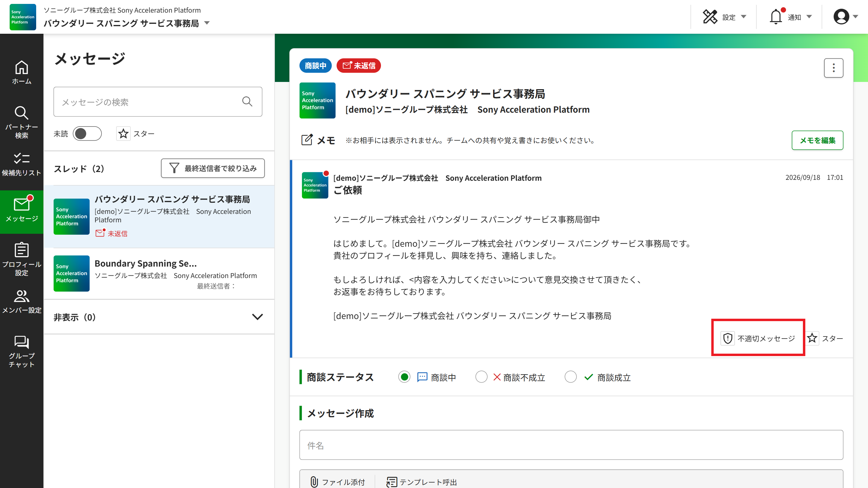Toggle the スター filter in message list
This screenshot has width=868, height=488.
click(x=135, y=134)
